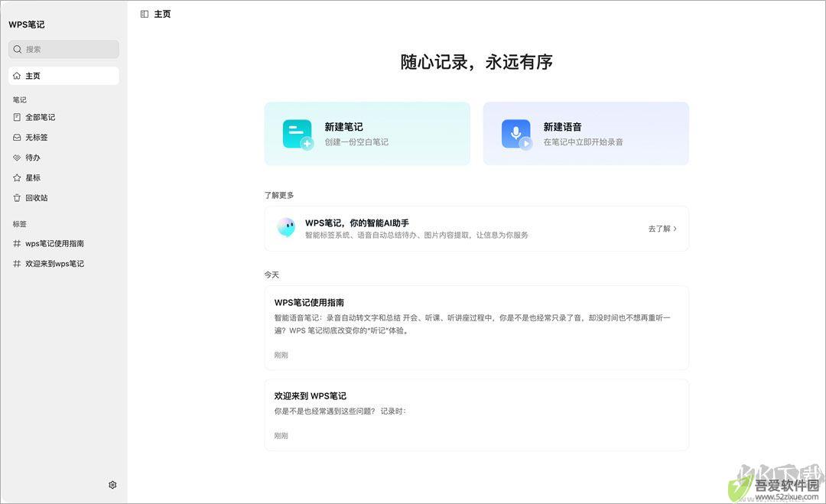Click the 智能语音笔记 preview paragraph
This screenshot has height=504, width=826.
pos(472,324)
